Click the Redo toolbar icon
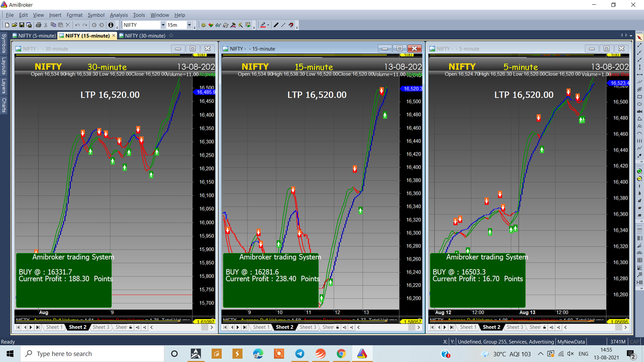 pyautogui.click(x=85, y=25)
